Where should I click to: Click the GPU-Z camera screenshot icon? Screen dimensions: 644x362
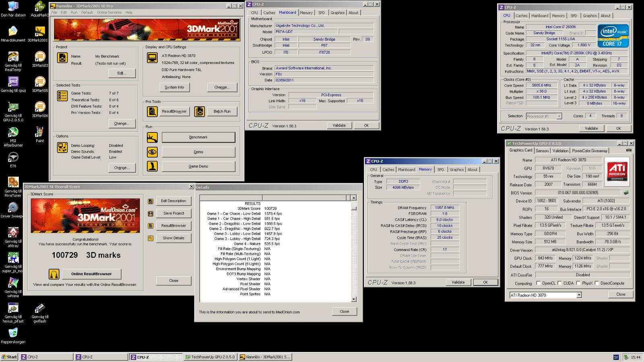pos(629,150)
